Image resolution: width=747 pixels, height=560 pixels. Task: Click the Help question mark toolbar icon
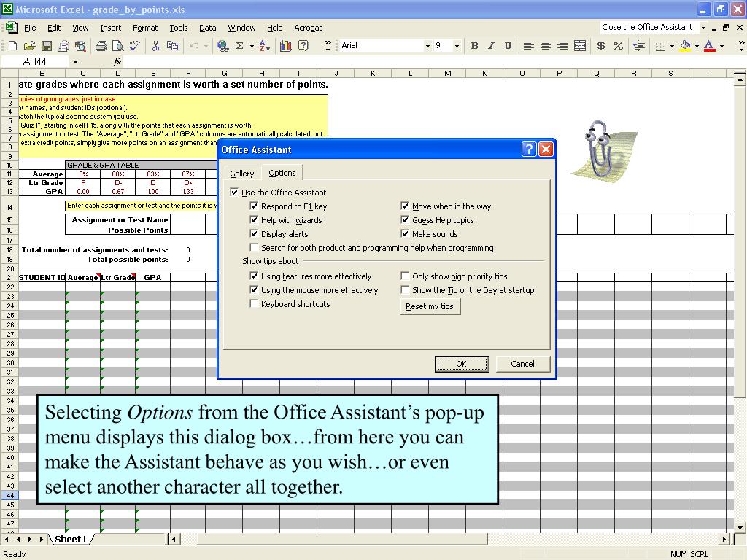click(303, 46)
